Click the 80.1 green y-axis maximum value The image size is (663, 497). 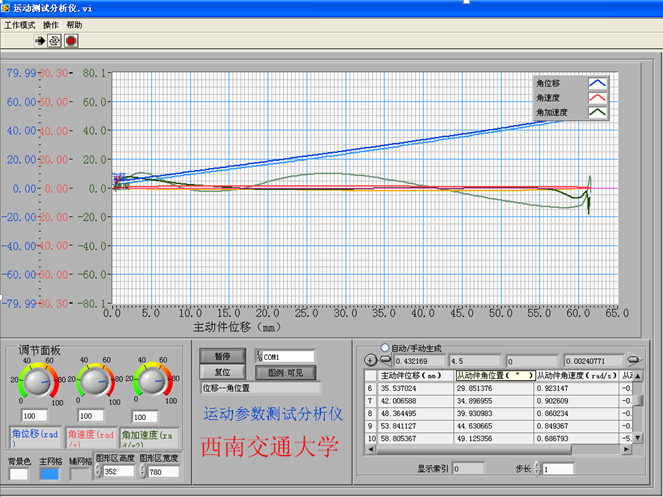pos(94,73)
